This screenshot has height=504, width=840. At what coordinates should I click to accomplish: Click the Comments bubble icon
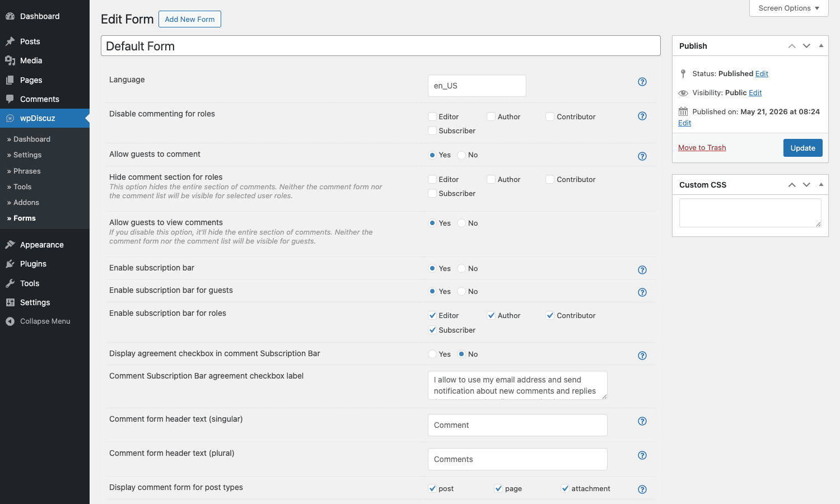click(10, 99)
